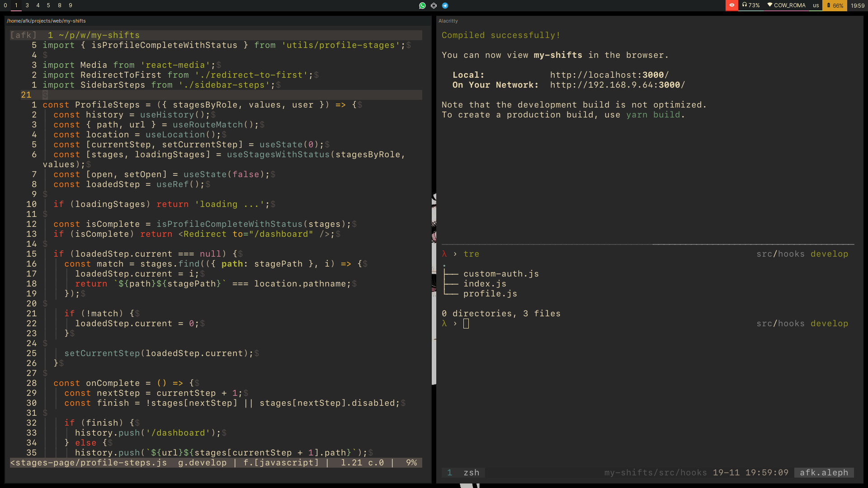Screen dimensions: 868x488
Task: Open the COW_ROMA wifi indicator
Action: click(x=786, y=5)
